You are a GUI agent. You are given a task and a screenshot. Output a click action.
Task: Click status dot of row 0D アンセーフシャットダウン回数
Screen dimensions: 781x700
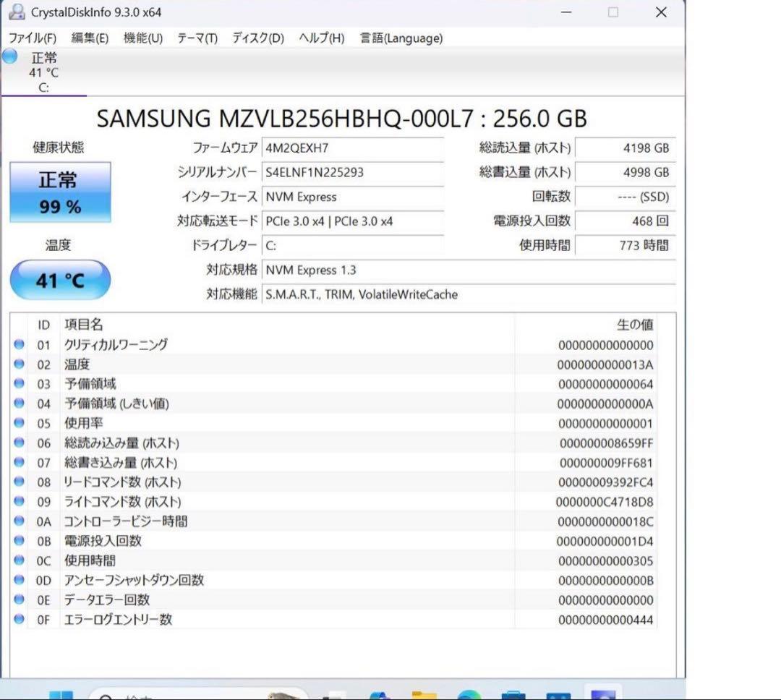click(x=19, y=580)
